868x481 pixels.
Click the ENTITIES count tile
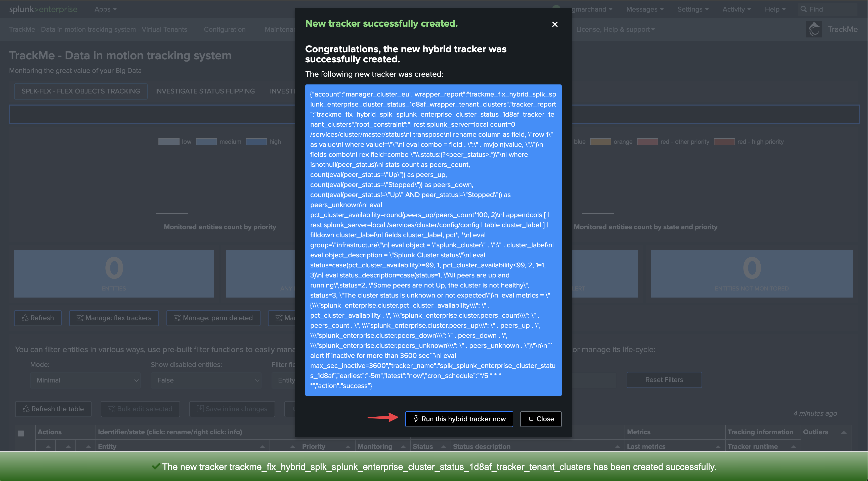click(114, 273)
